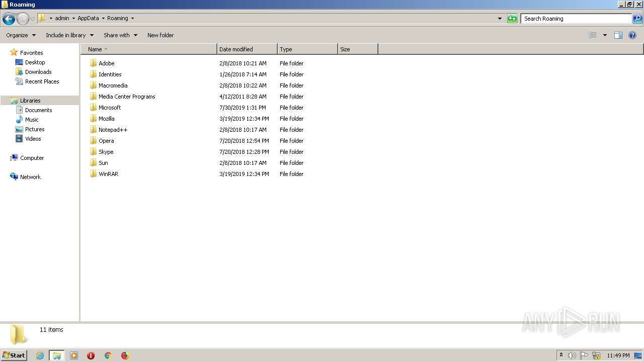Click Roaming in the breadcrumb path
Image resolution: width=644 pixels, height=362 pixels.
tap(118, 18)
